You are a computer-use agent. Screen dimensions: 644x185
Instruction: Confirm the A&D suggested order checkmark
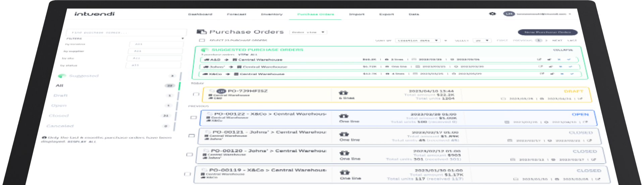(569, 59)
